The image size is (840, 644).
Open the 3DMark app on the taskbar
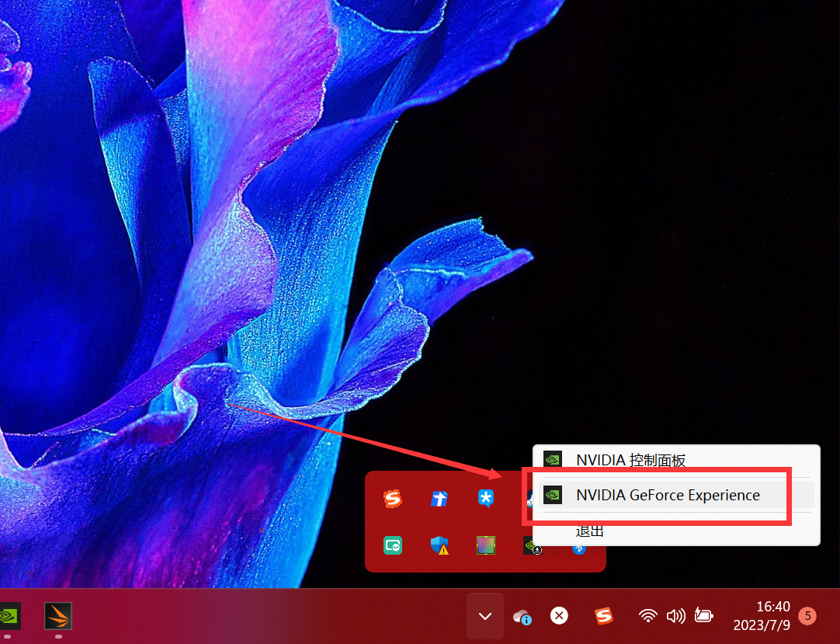(x=58, y=615)
